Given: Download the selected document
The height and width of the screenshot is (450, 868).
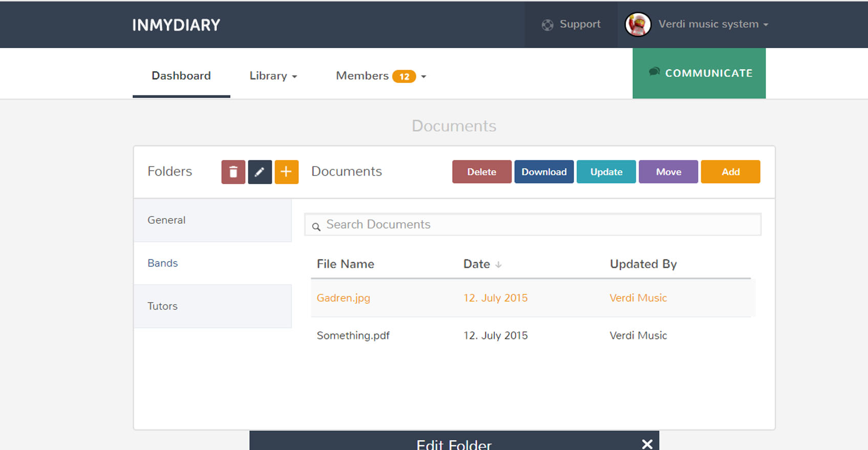Looking at the screenshot, I should click(544, 172).
